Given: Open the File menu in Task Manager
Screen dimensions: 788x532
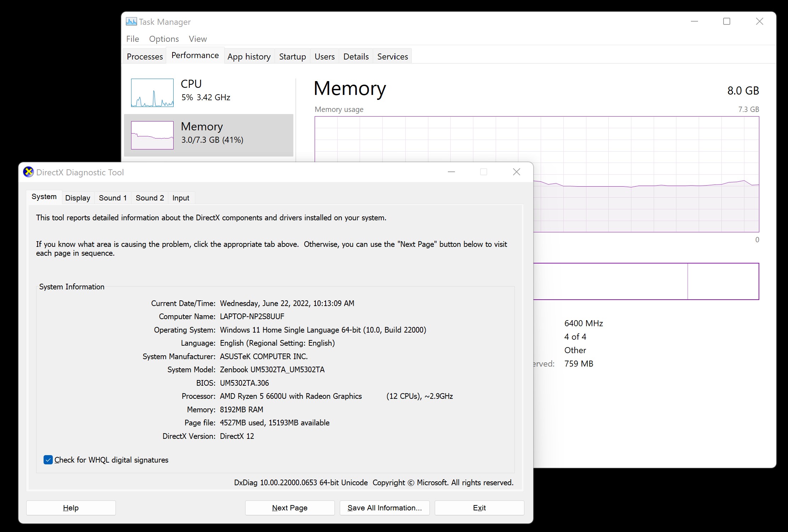Looking at the screenshot, I should (133, 39).
